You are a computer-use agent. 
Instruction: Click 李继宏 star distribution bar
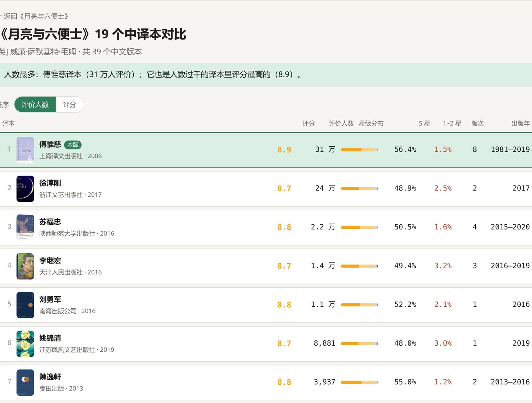coord(359,266)
